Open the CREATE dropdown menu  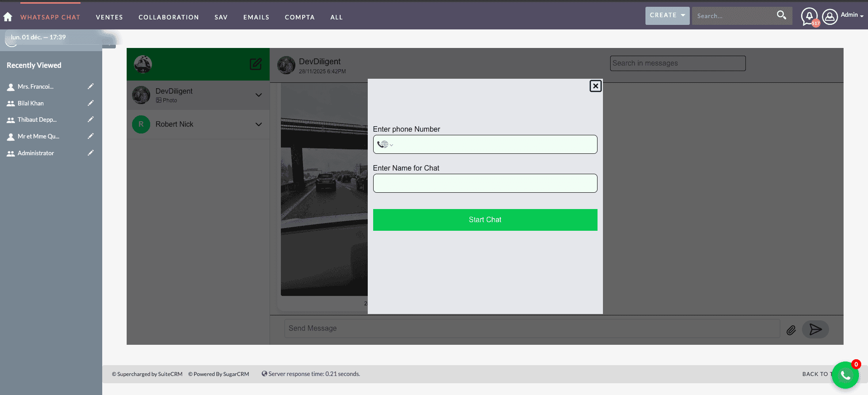667,15
